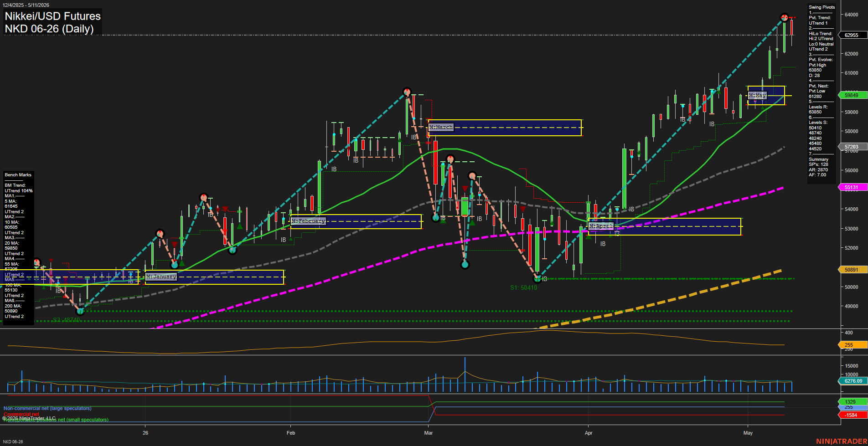Select the May label on time axis
Viewport: 868px width, 446px height.
748,433
